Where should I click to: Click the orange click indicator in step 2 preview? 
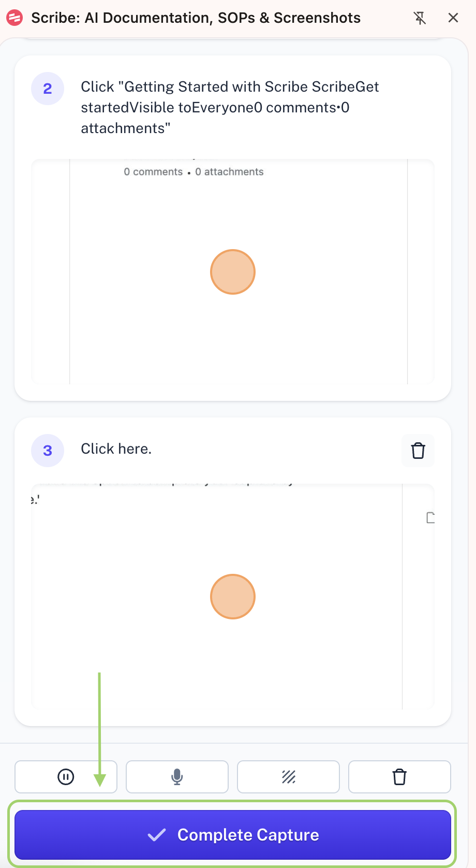pyautogui.click(x=233, y=272)
